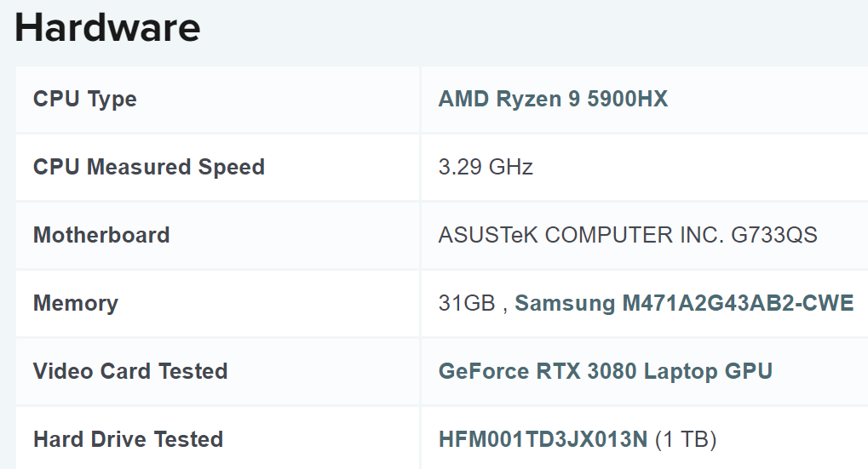Select the Hard Drive Tested label

(x=128, y=440)
